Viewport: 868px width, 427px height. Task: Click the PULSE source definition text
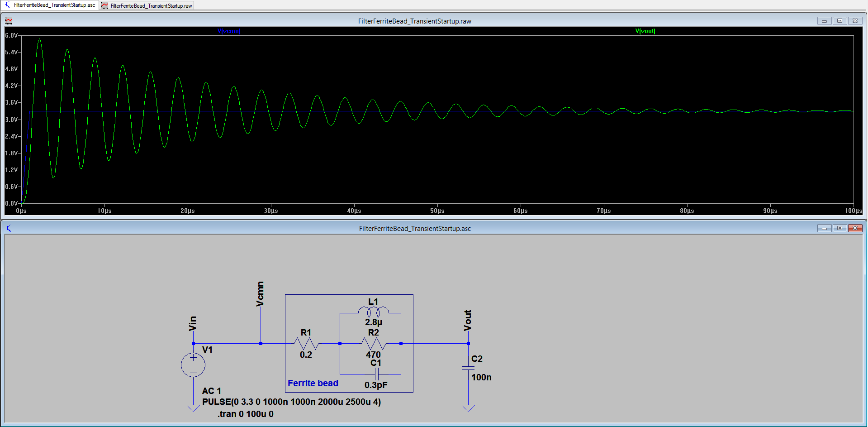291,402
